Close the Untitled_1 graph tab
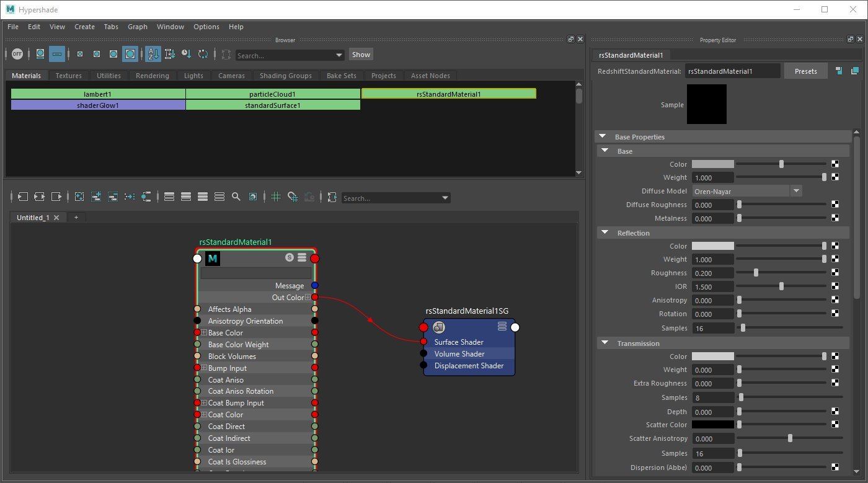This screenshot has height=483, width=868. [x=56, y=218]
